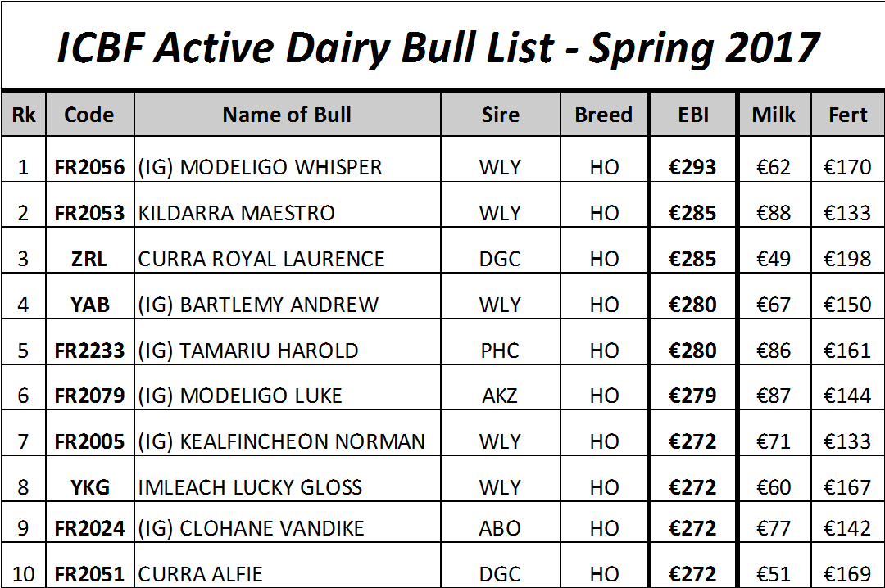Select IMLEACH LUCKY GLOSS row name
The width and height of the screenshot is (885, 588).
pos(250,487)
